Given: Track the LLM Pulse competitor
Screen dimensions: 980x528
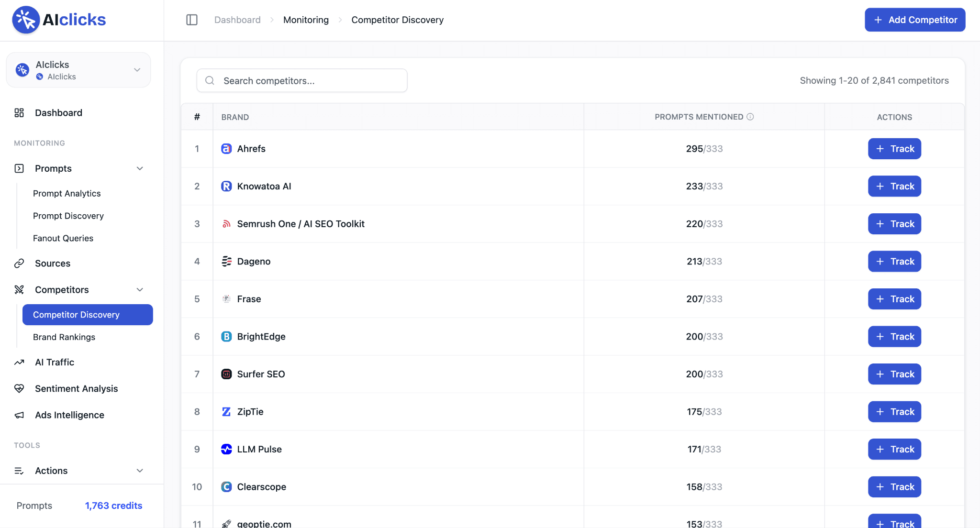Looking at the screenshot, I should click(x=894, y=449).
